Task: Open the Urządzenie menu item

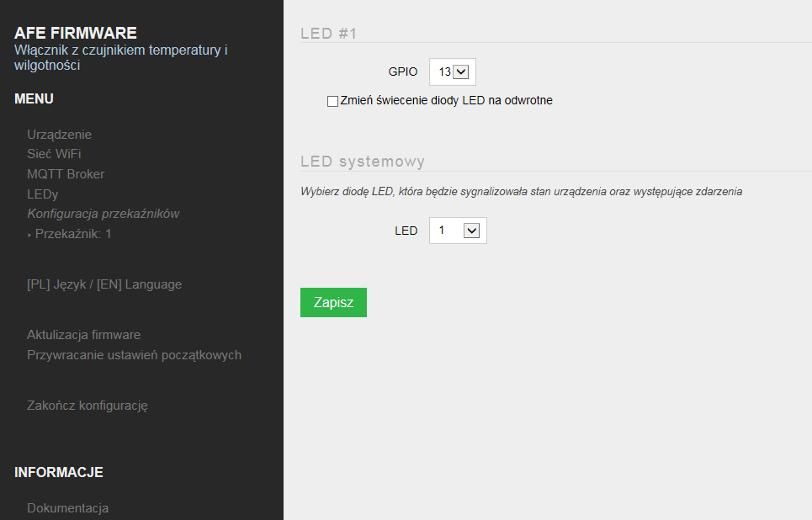Action: point(59,135)
